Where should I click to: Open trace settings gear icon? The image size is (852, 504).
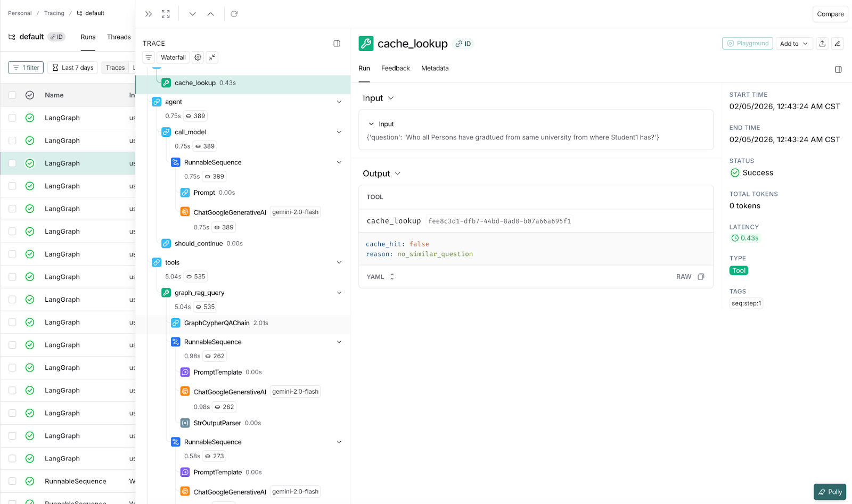[x=198, y=57]
